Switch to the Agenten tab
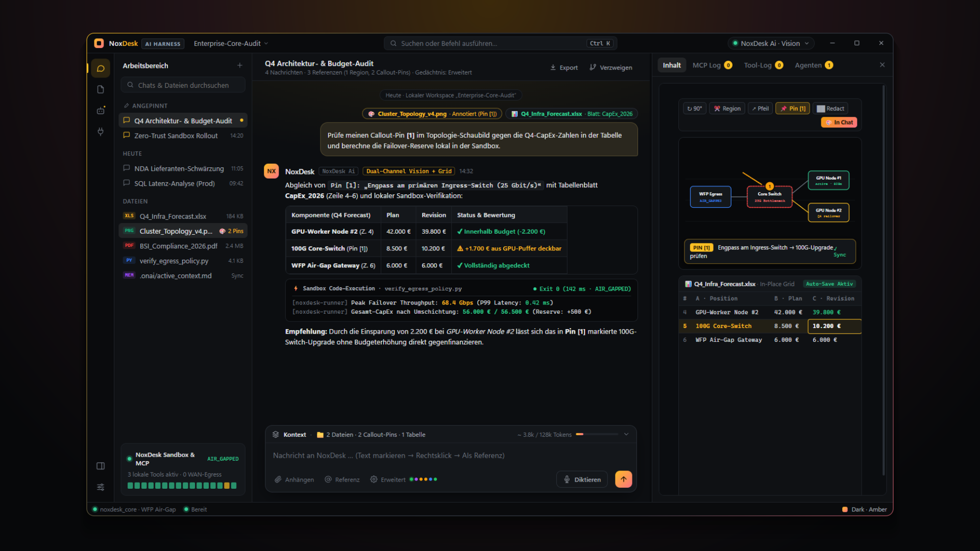980x551 pixels. pyautogui.click(x=814, y=65)
